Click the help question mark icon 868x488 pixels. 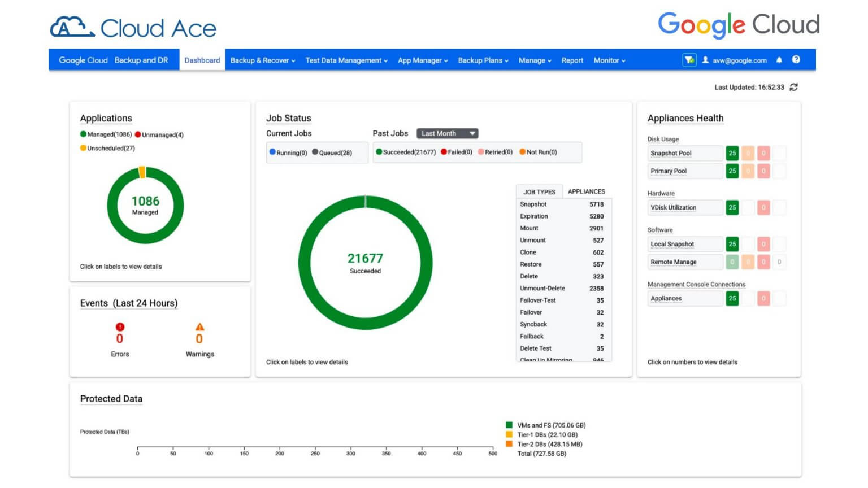click(796, 60)
